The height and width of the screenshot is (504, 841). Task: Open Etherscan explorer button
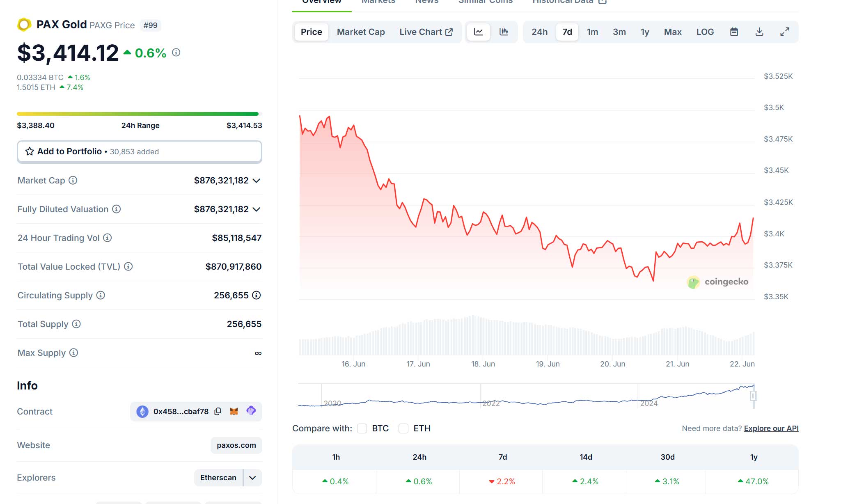(218, 478)
